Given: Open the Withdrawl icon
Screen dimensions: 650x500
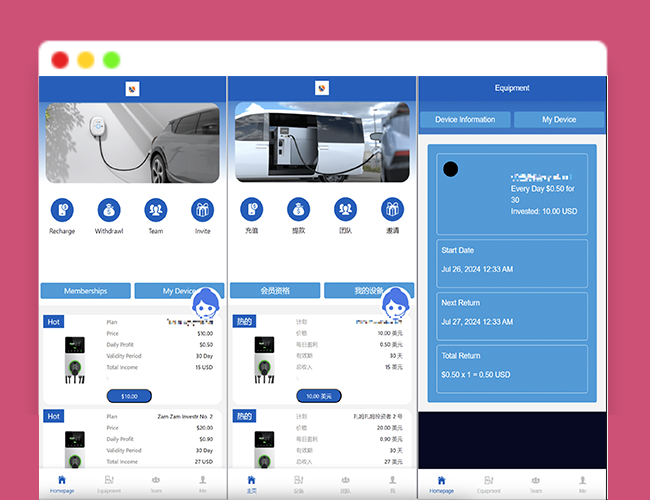Looking at the screenshot, I should (x=109, y=210).
